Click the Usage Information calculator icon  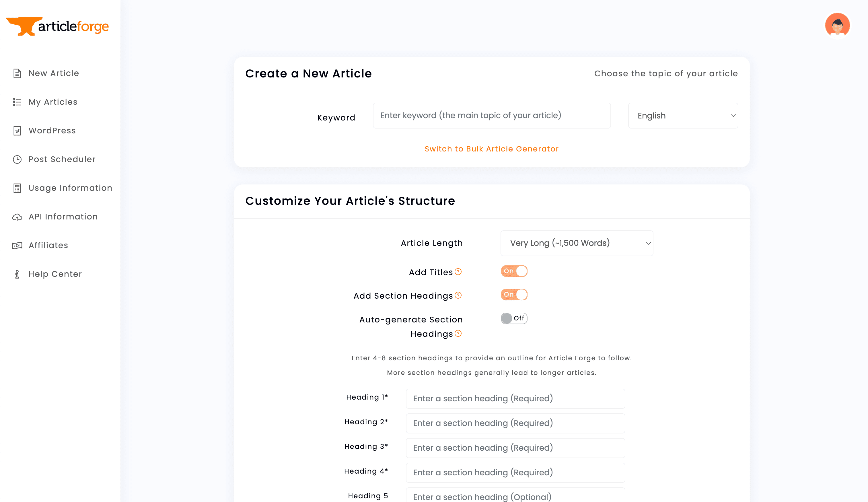coord(17,188)
